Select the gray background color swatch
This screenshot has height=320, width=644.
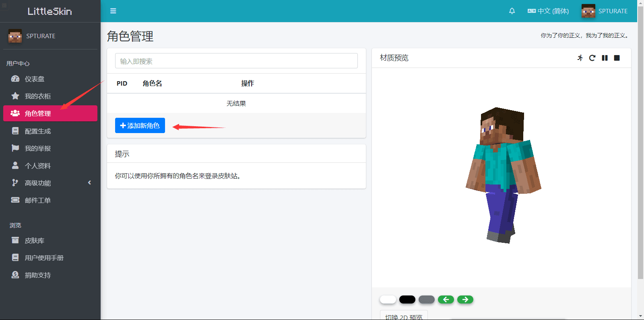pyautogui.click(x=427, y=299)
